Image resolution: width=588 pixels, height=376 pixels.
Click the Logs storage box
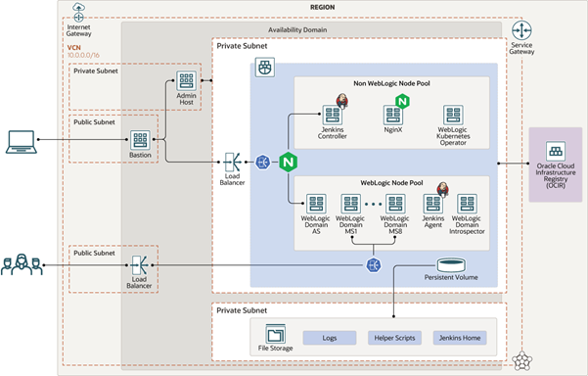pyautogui.click(x=330, y=338)
